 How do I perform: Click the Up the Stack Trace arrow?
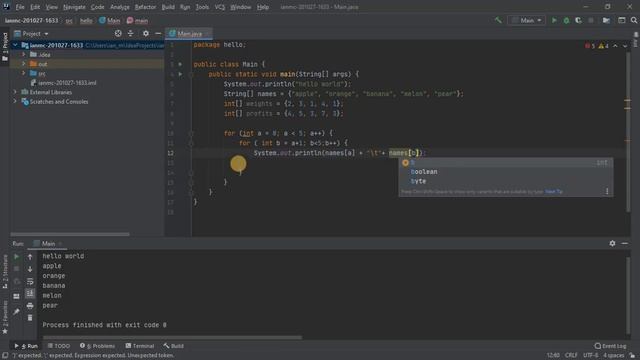pos(30,257)
